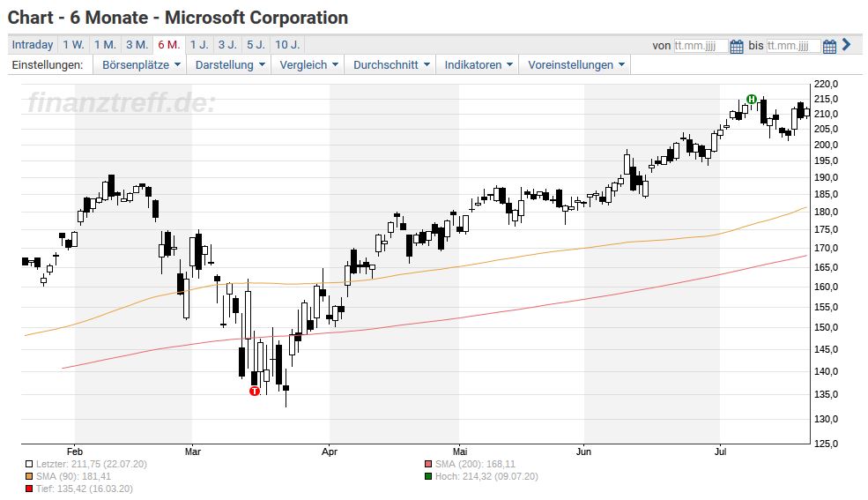Open the Voreinstellungen dropdown
This screenshot has height=500, width=868.
point(575,64)
